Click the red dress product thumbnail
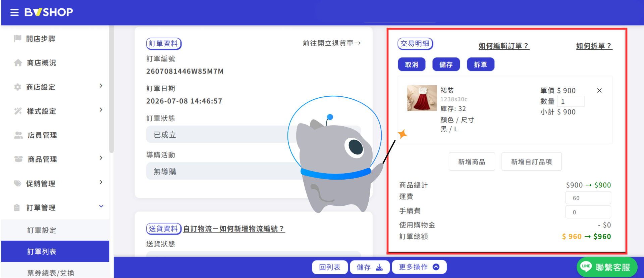 422,98
